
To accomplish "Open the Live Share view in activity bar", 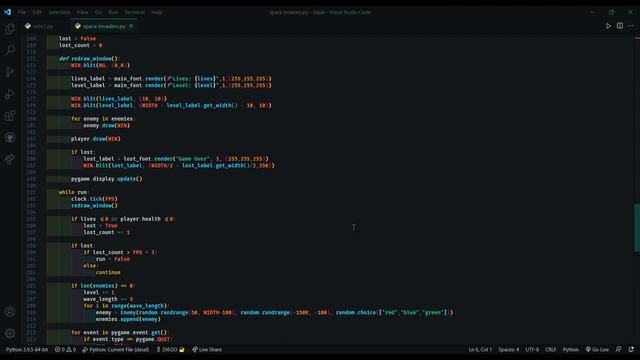I will pyautogui.click(x=10, y=159).
